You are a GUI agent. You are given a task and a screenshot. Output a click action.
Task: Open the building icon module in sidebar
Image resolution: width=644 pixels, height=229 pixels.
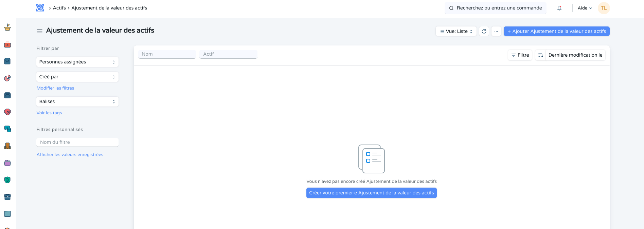pyautogui.click(x=7, y=146)
